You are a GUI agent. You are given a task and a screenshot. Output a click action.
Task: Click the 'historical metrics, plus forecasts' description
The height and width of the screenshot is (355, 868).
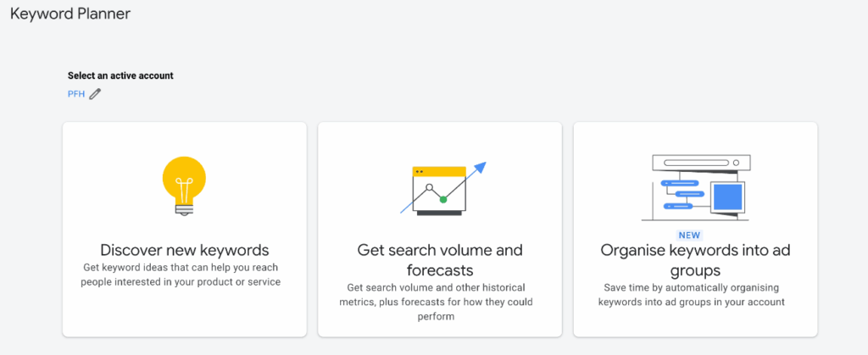click(439, 302)
